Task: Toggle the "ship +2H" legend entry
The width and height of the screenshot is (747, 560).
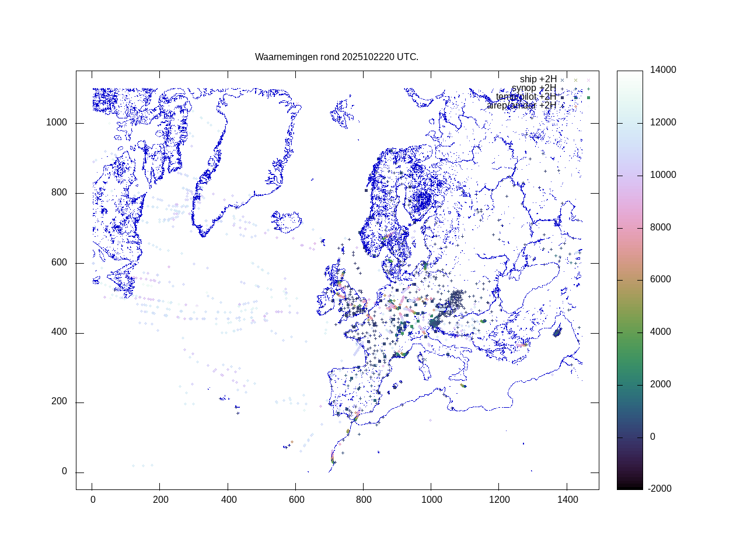Action: tap(537, 79)
